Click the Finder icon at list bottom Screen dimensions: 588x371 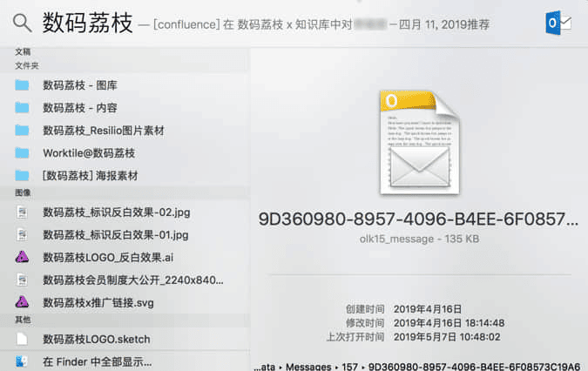point(22,361)
